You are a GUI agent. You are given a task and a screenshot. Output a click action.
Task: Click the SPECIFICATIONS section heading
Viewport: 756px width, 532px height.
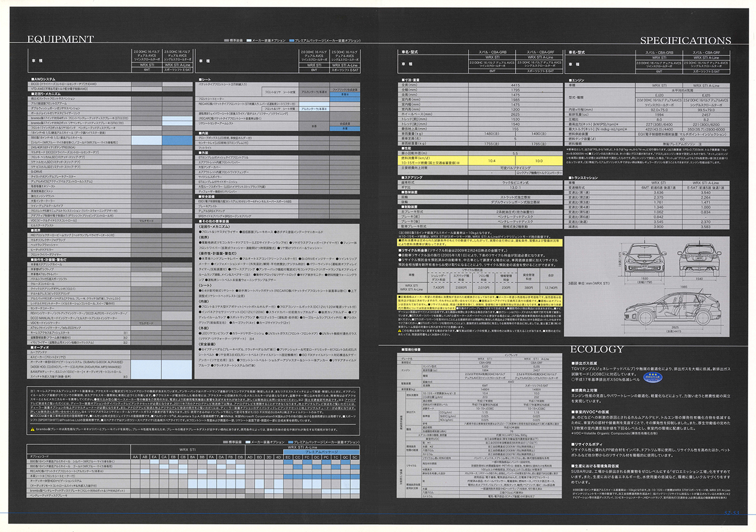point(685,40)
